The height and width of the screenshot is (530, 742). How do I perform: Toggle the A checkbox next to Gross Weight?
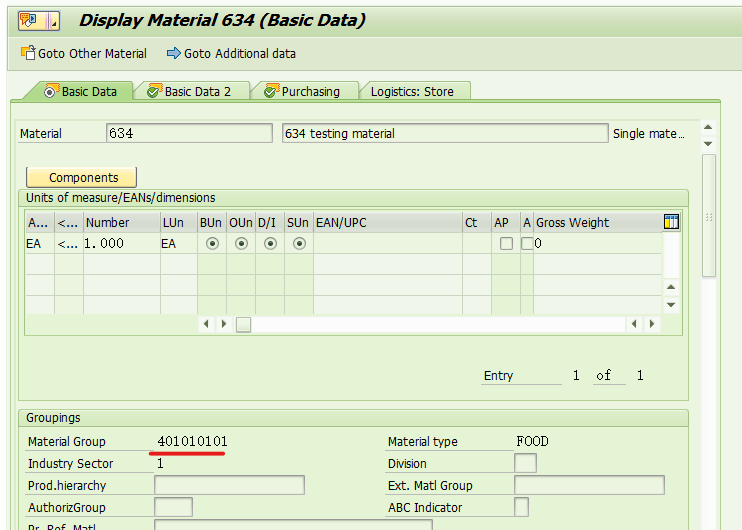pyautogui.click(x=527, y=244)
